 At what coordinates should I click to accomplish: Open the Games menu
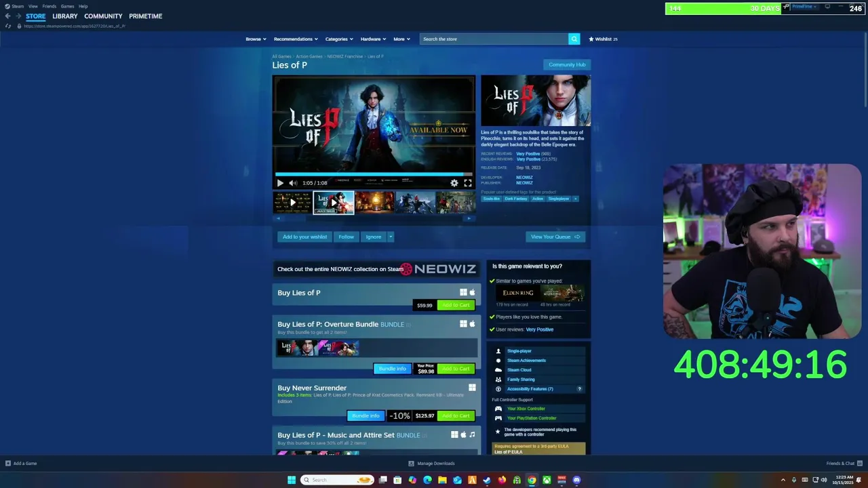pos(68,6)
